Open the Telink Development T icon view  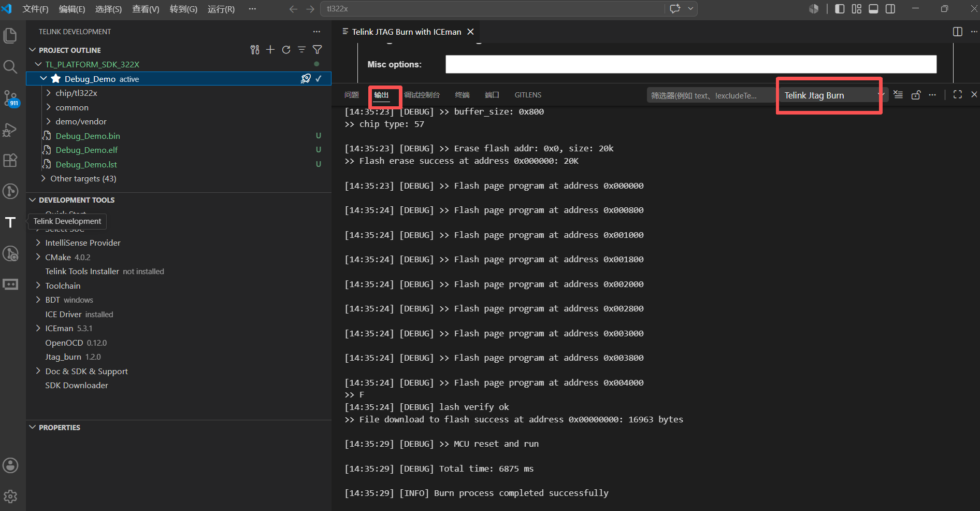tap(10, 222)
